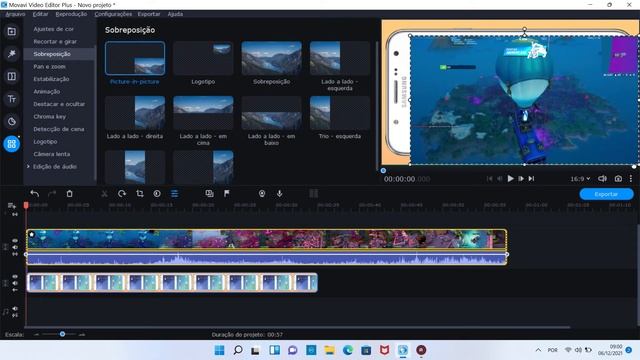Select Câmera lenta tool
This screenshot has width=640, height=360.
pos(51,154)
